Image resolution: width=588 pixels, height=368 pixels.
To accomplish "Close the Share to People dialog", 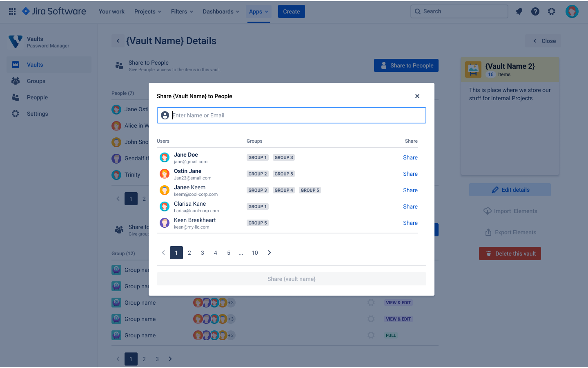I will click(x=417, y=96).
